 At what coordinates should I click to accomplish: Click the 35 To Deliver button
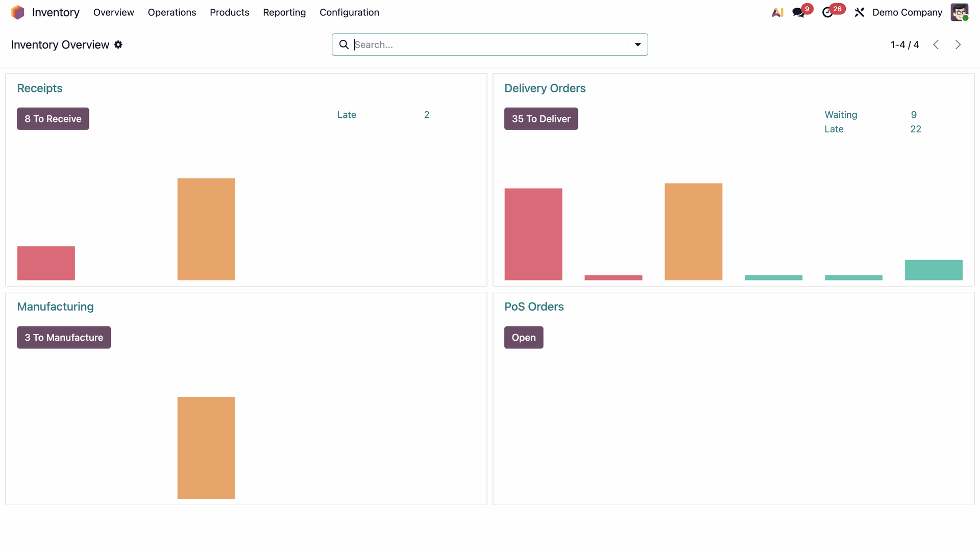541,119
